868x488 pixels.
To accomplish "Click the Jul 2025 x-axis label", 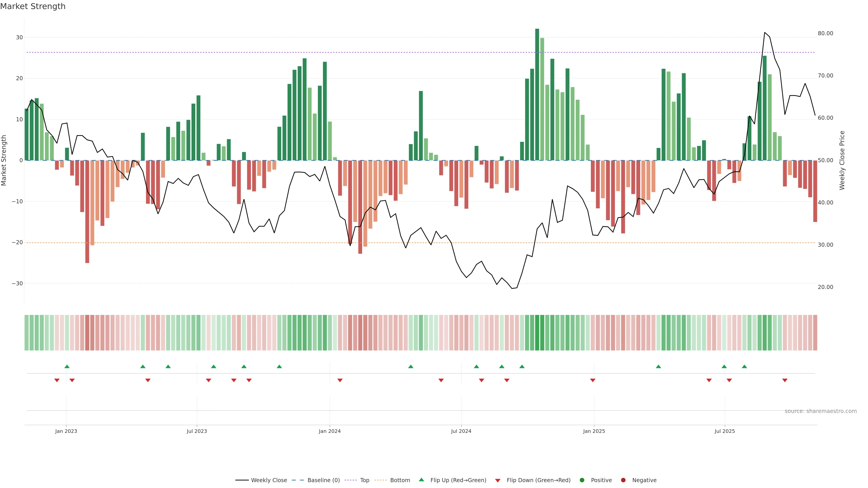I will coord(724,431).
